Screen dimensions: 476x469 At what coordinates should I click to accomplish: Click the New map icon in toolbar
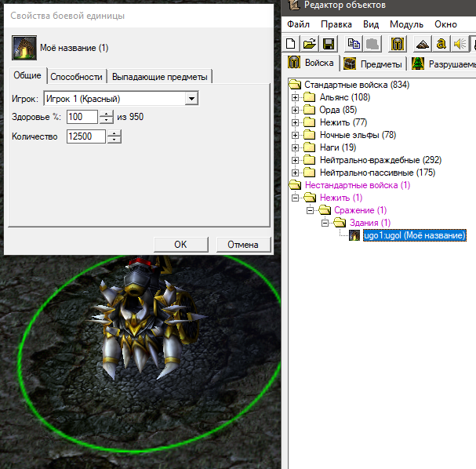(x=291, y=44)
